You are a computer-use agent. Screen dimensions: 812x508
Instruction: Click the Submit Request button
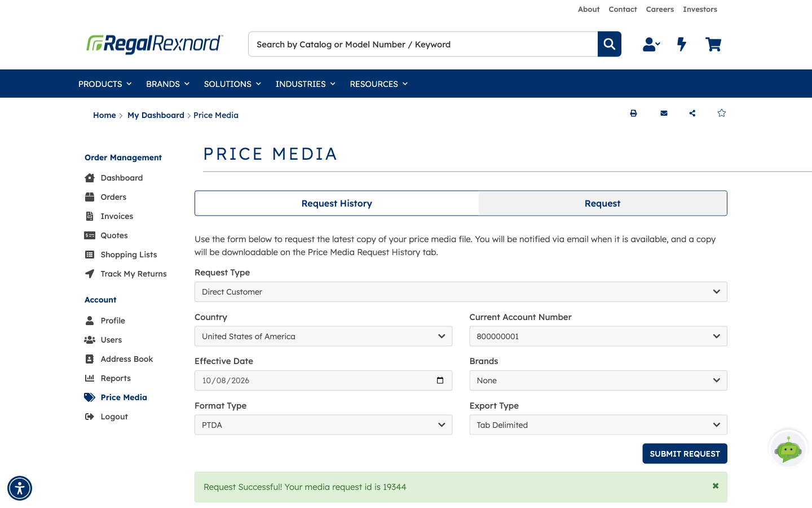pyautogui.click(x=685, y=454)
